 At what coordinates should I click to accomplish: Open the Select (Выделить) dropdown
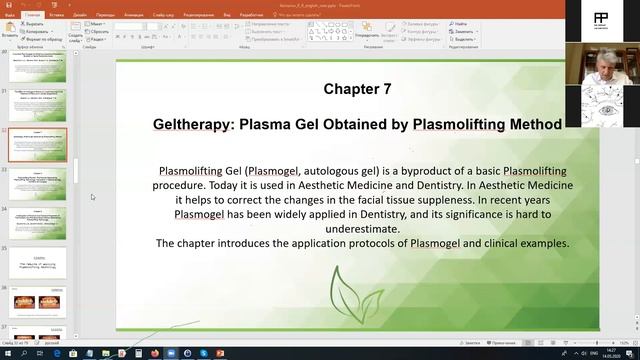(463, 39)
